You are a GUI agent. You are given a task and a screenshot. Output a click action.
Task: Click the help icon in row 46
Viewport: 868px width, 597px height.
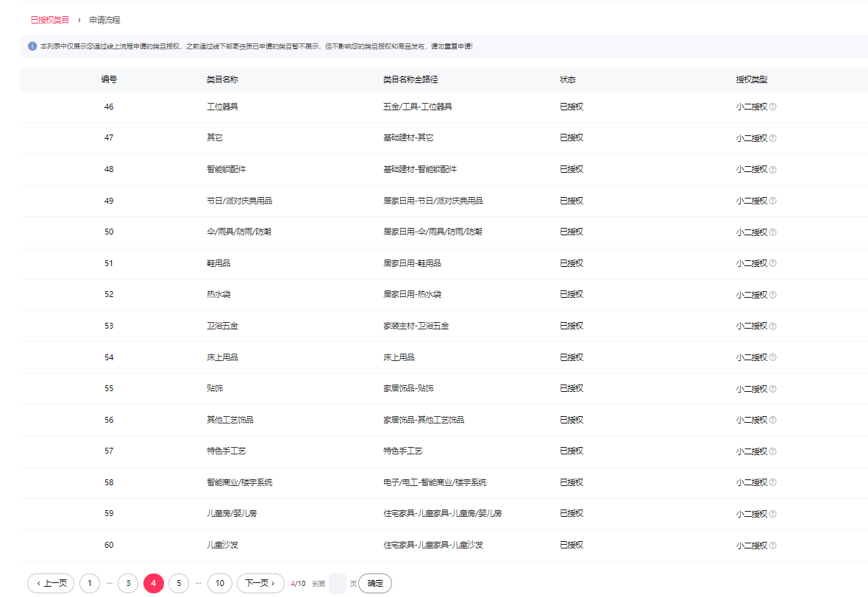(772, 107)
